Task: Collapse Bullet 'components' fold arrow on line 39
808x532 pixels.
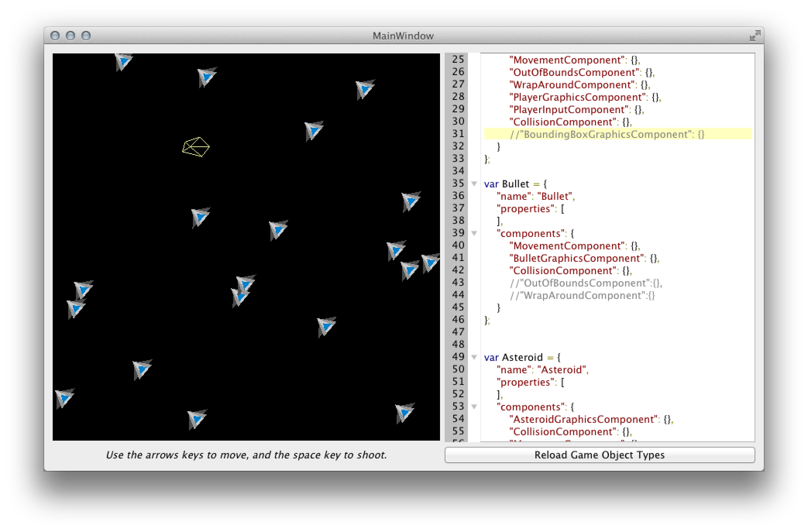Action: point(474,233)
